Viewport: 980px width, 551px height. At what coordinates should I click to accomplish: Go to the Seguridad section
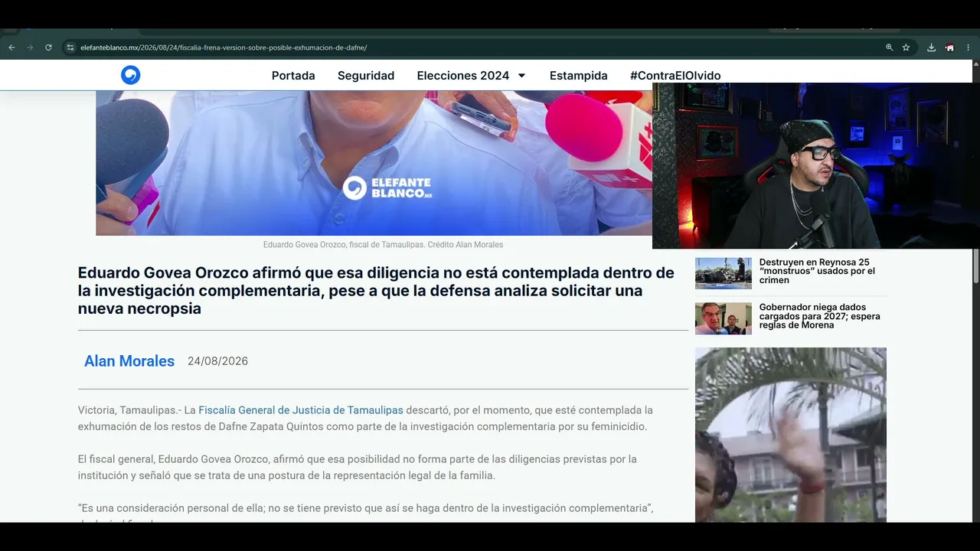coord(366,76)
